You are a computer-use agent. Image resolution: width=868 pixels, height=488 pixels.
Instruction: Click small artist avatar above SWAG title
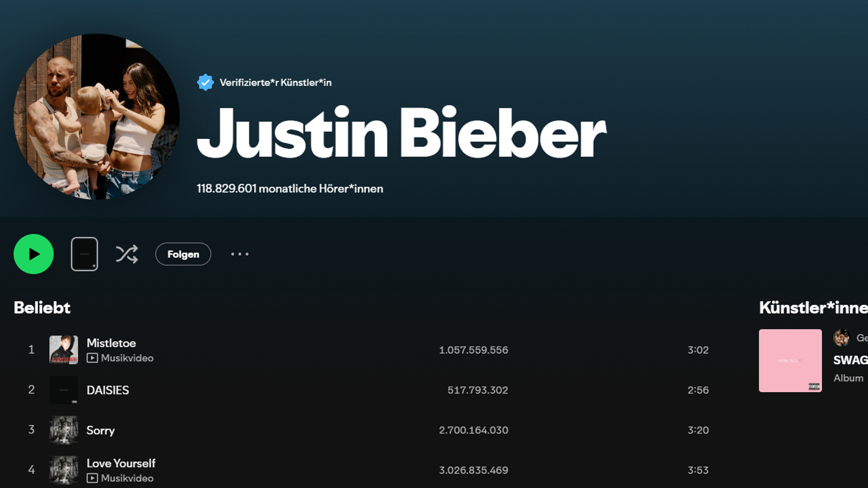pos(841,338)
